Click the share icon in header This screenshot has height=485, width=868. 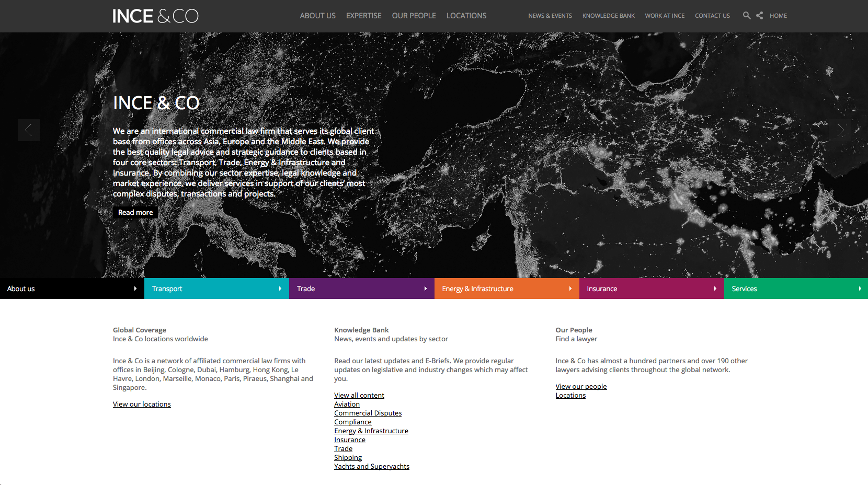pos(759,16)
